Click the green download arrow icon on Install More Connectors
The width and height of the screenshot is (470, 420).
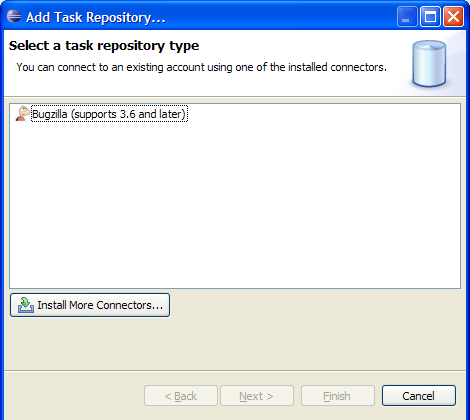(x=26, y=305)
